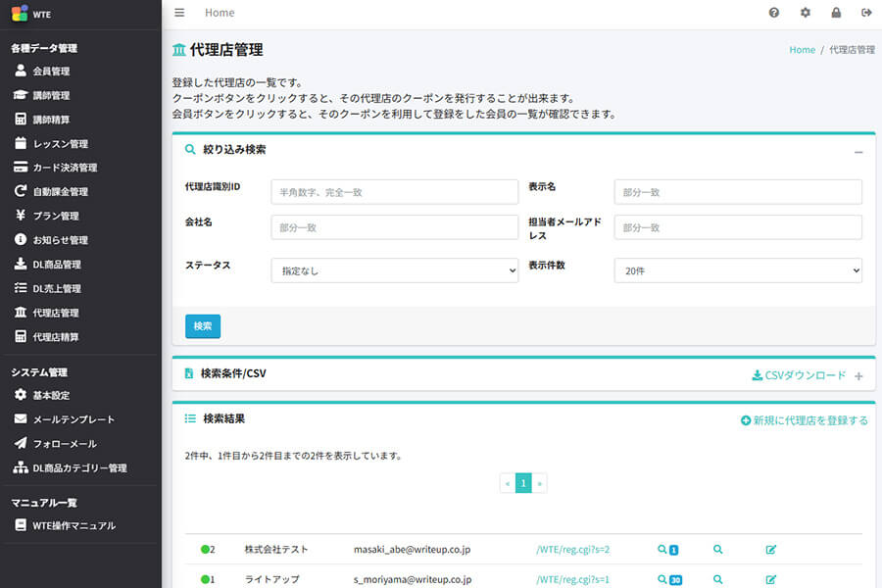
Task: Open the ステータス dropdown showing 指定なし
Action: [x=394, y=269]
